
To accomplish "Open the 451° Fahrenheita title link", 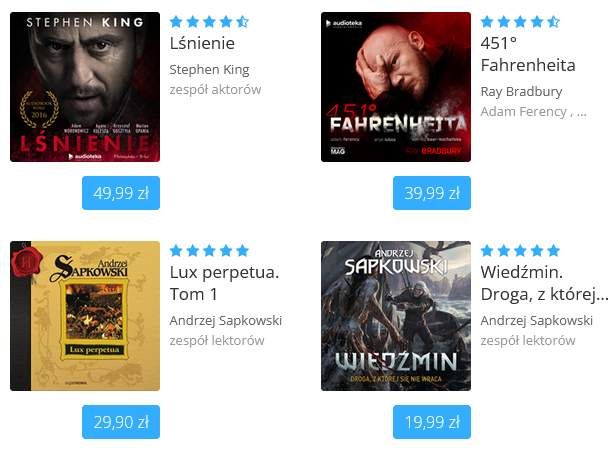I will point(528,54).
